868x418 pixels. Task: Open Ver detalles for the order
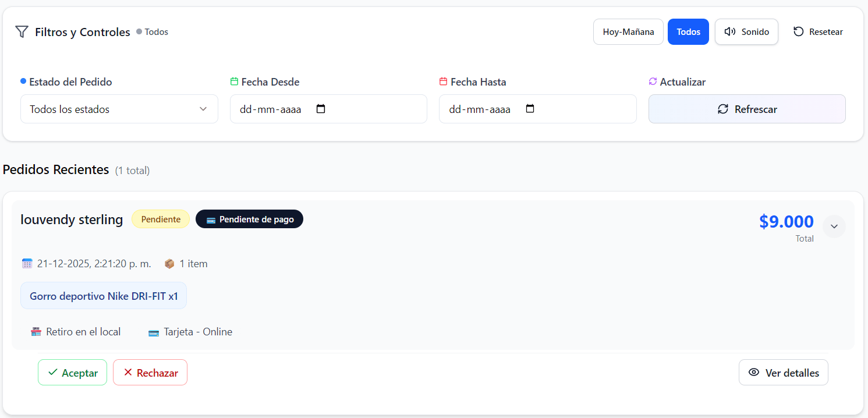pyautogui.click(x=783, y=373)
